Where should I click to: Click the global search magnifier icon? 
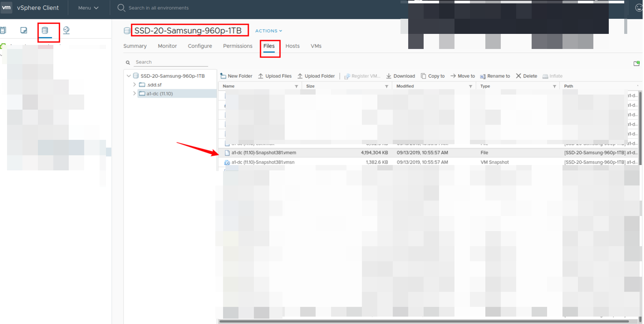(121, 8)
